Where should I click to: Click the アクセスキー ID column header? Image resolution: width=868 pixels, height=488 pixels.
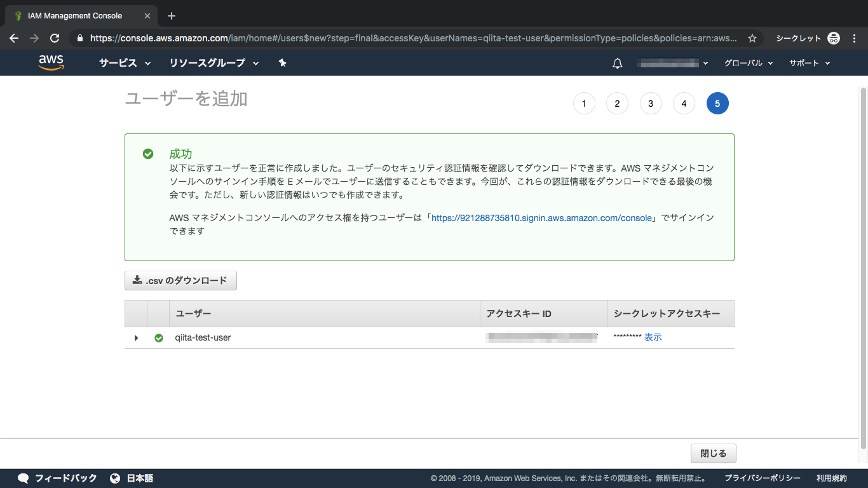click(x=543, y=314)
